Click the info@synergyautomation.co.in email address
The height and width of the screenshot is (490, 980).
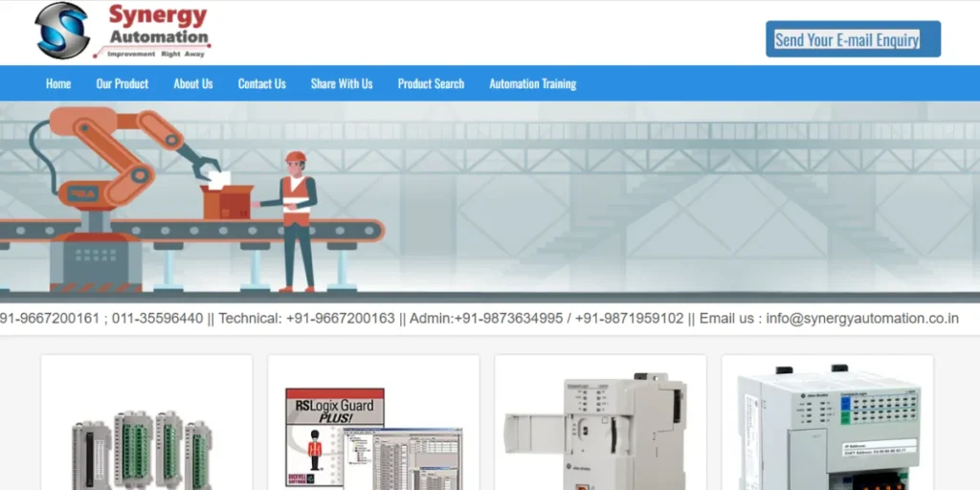point(862,319)
